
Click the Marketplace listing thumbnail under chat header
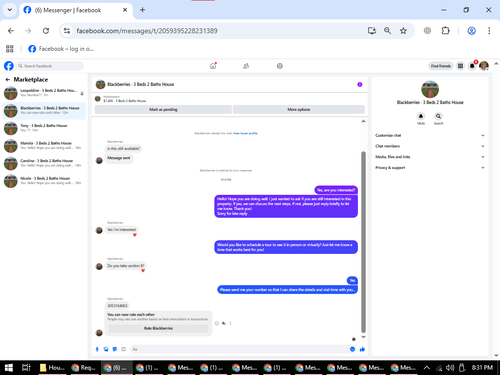click(98, 99)
